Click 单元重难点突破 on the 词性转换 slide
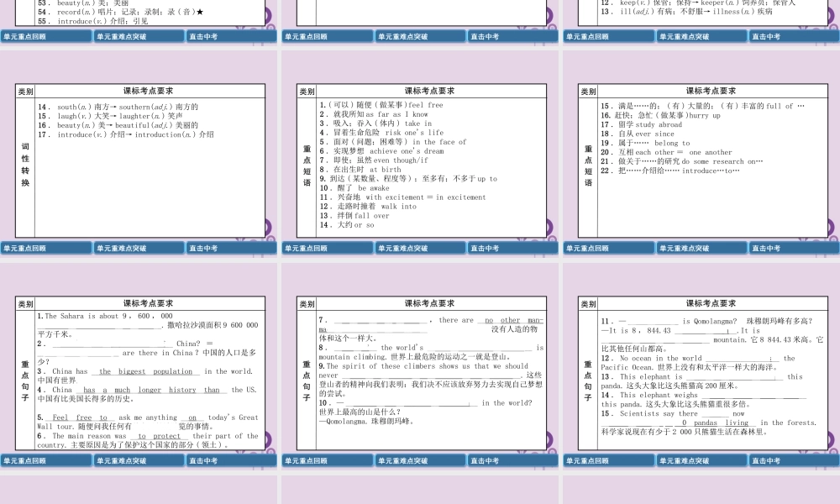The width and height of the screenshot is (840, 504). tap(139, 248)
